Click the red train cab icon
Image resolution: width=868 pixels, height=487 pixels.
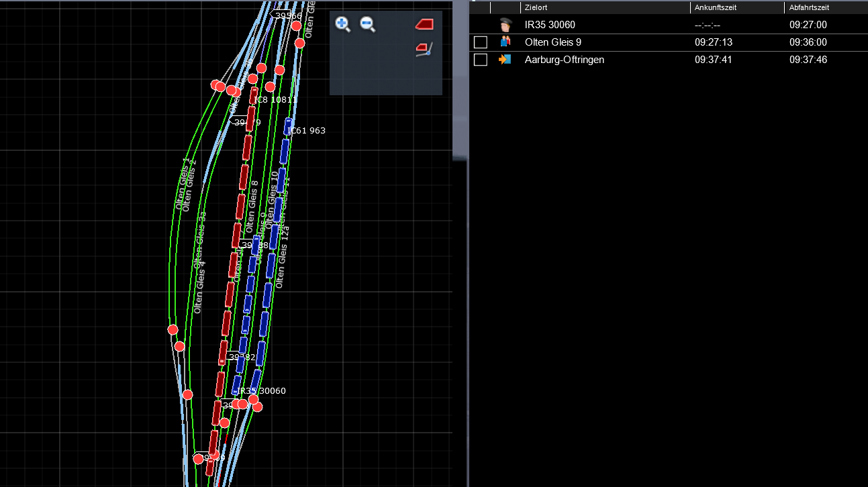(x=424, y=25)
